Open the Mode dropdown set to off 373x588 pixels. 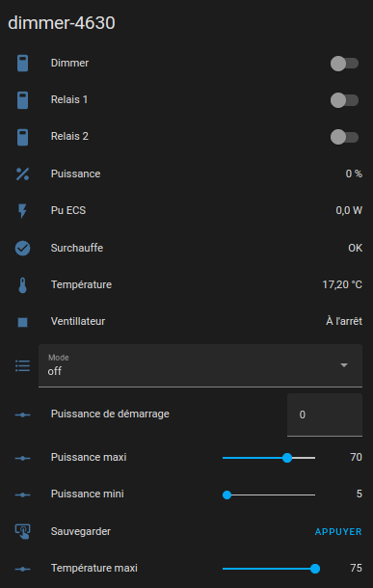coord(200,365)
